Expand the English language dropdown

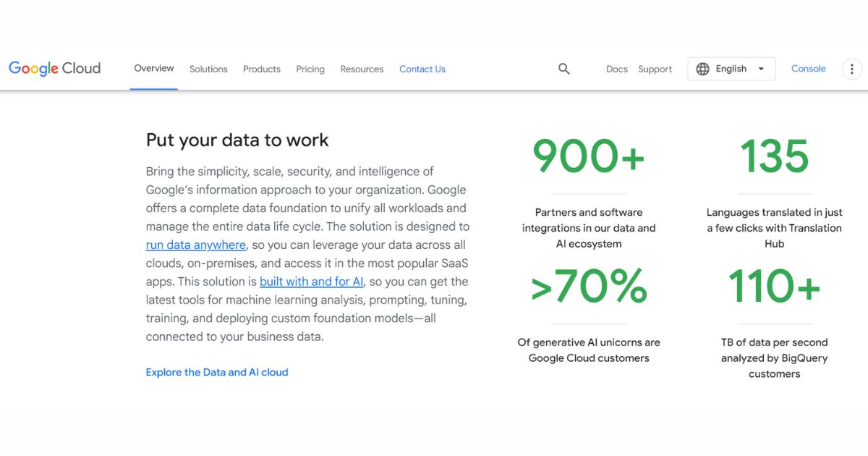pyautogui.click(x=731, y=68)
